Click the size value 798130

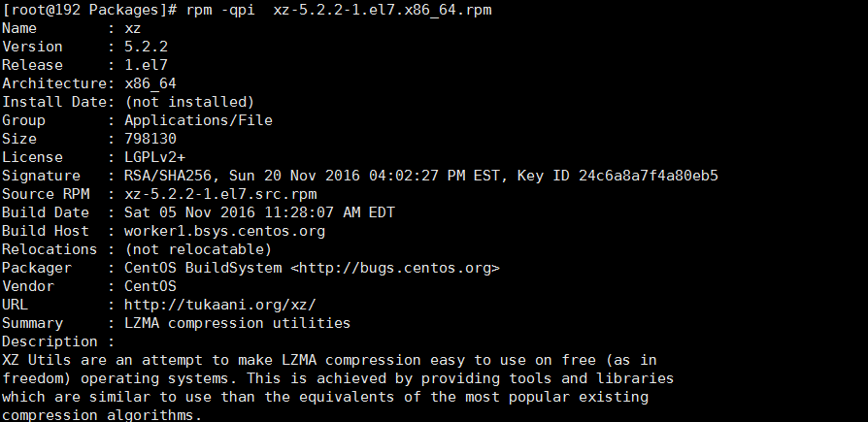pyautogui.click(x=150, y=139)
